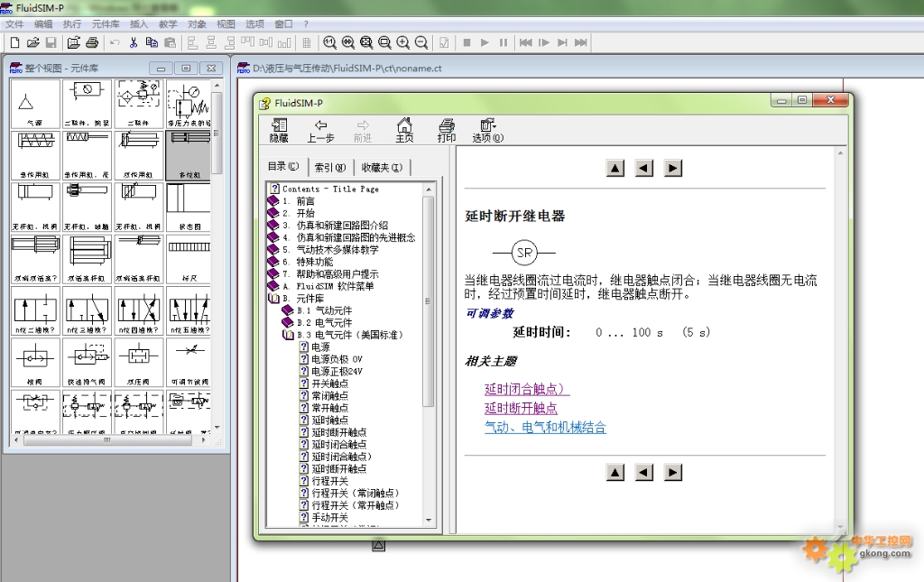Click the next-topic arrow below the related links

(673, 473)
